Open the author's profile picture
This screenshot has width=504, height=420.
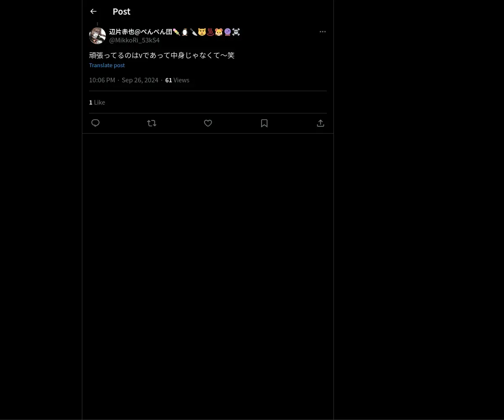tap(97, 36)
